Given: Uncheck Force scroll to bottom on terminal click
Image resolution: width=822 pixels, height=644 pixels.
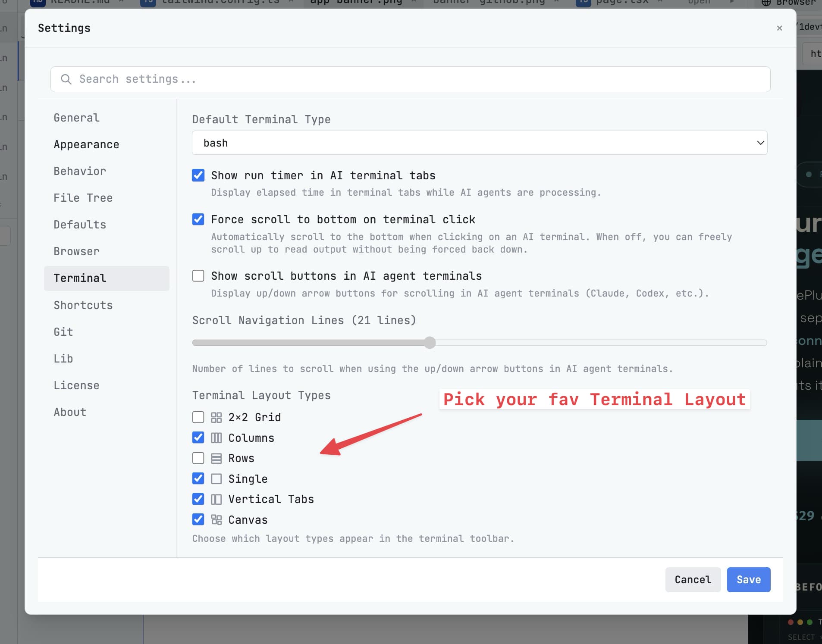Looking at the screenshot, I should [x=198, y=219].
